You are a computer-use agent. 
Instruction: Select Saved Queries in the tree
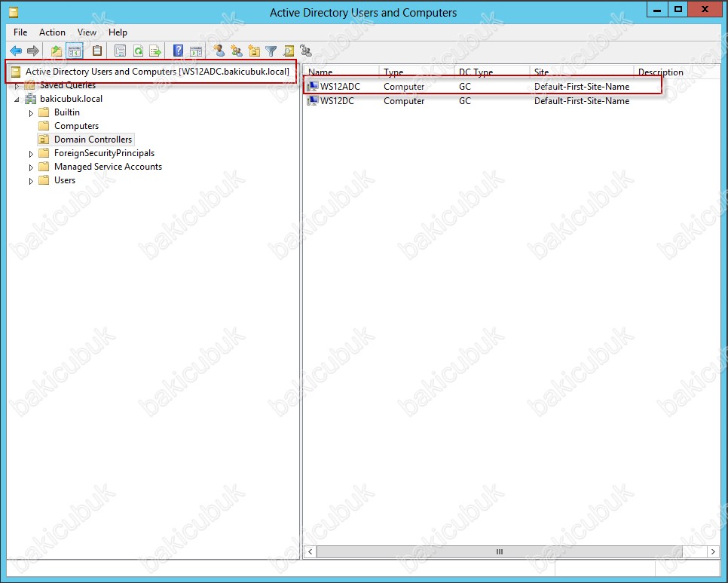tap(68, 85)
